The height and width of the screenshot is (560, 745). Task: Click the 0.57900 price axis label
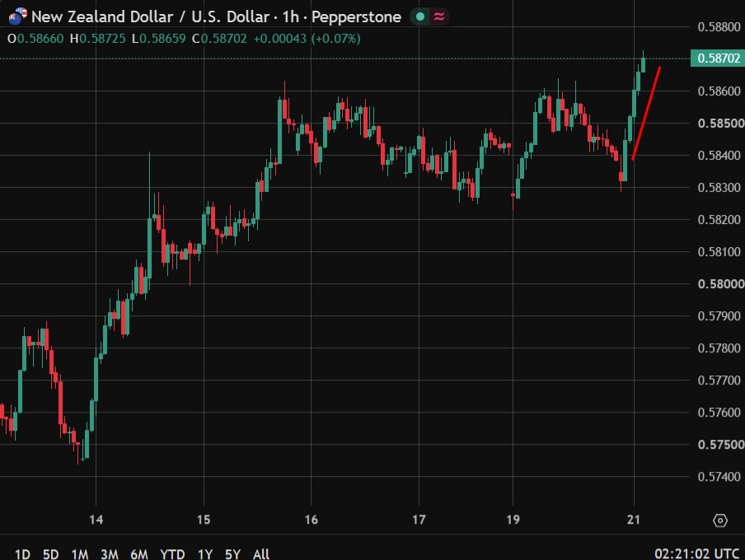(719, 316)
